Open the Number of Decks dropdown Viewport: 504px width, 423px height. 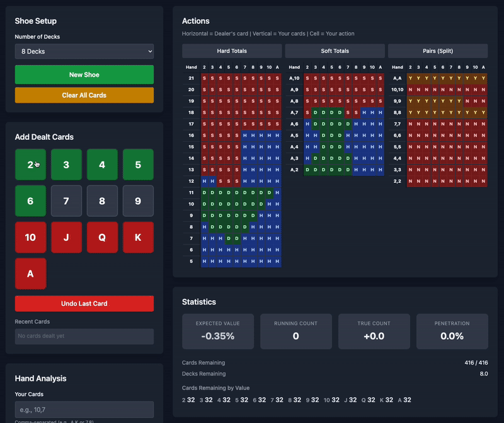point(84,51)
